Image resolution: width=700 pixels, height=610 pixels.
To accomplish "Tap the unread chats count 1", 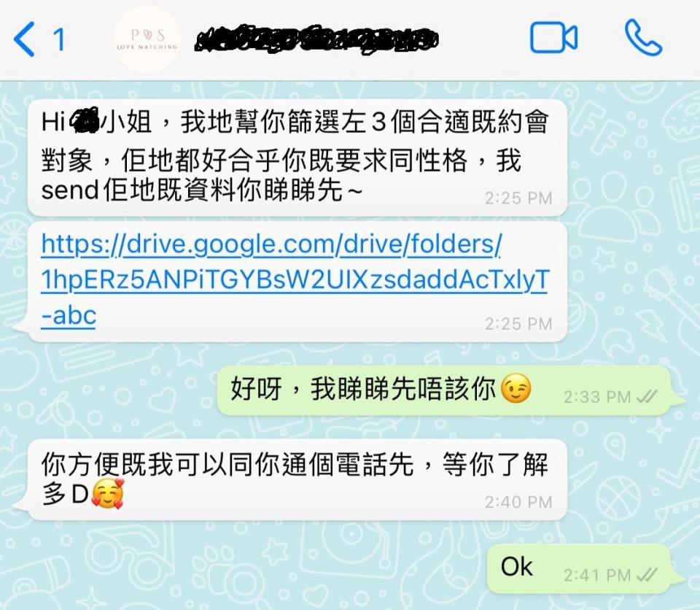I will [59, 39].
